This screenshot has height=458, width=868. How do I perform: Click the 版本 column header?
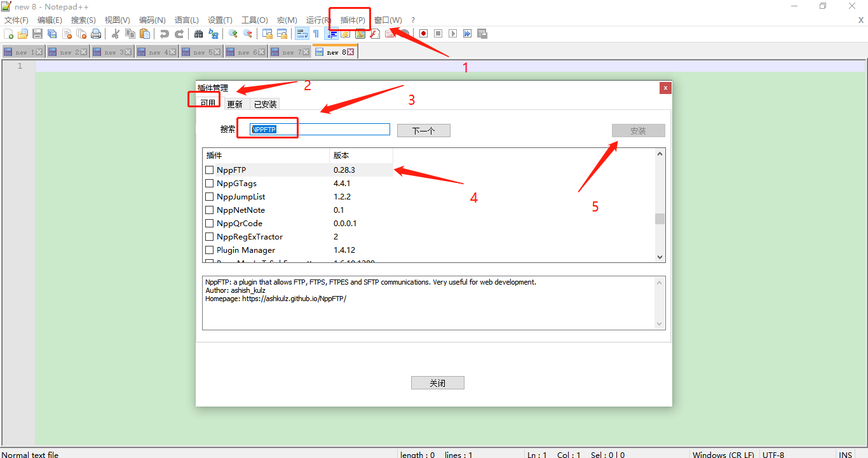(362, 156)
